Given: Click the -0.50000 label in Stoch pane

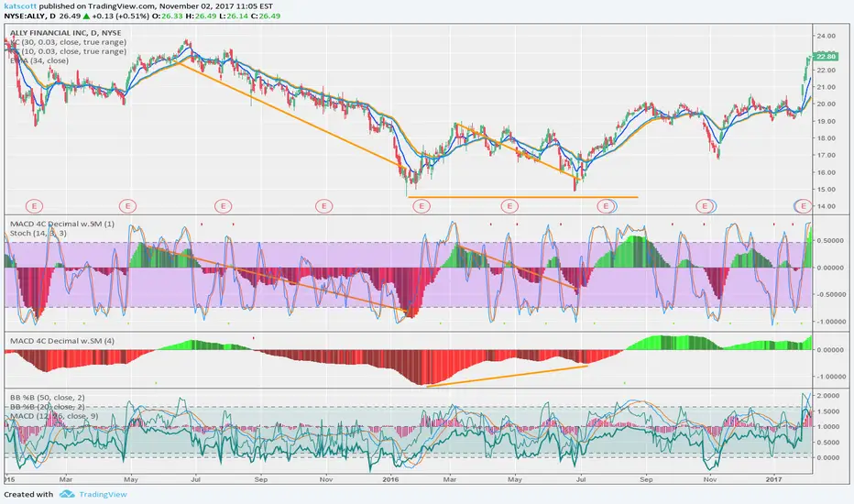Looking at the screenshot, I should [x=830, y=295].
